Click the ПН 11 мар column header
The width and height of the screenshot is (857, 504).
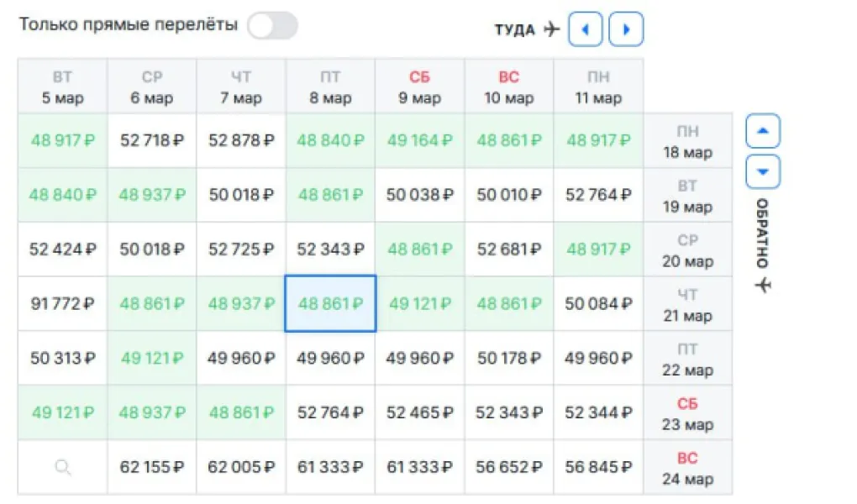tap(598, 87)
